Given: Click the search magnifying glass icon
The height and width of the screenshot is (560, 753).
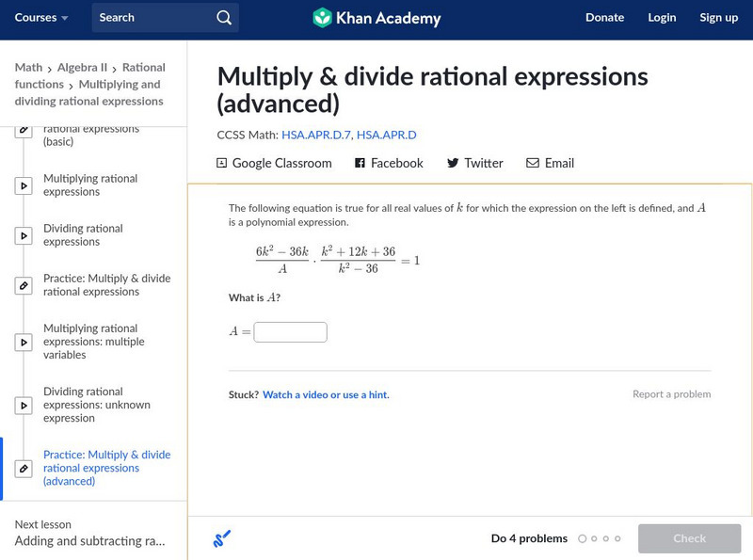Looking at the screenshot, I should tap(223, 17).
